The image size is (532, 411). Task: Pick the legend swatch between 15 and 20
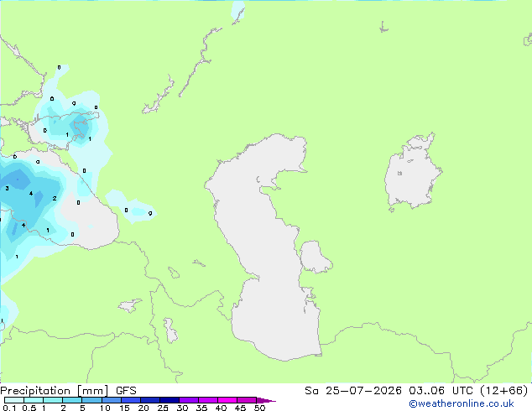pyautogui.click(x=131, y=400)
